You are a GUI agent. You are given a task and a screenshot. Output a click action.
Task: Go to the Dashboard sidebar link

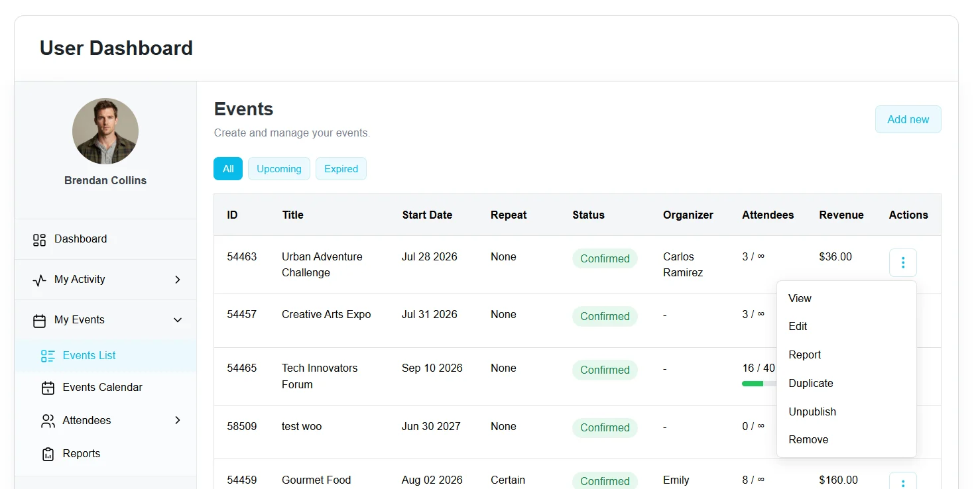[x=80, y=239]
